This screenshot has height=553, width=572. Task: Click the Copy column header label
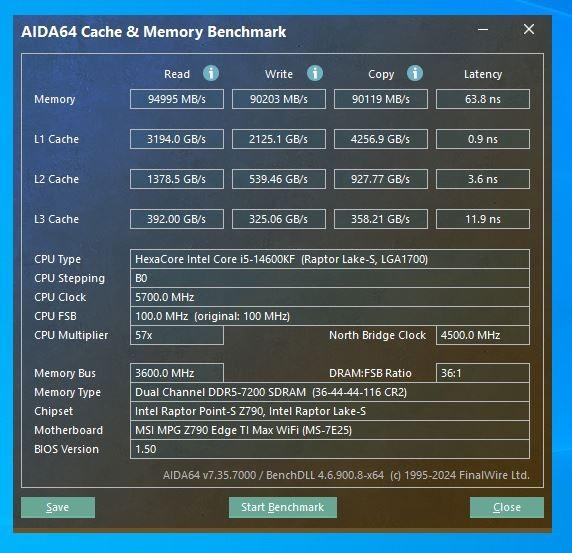381,74
